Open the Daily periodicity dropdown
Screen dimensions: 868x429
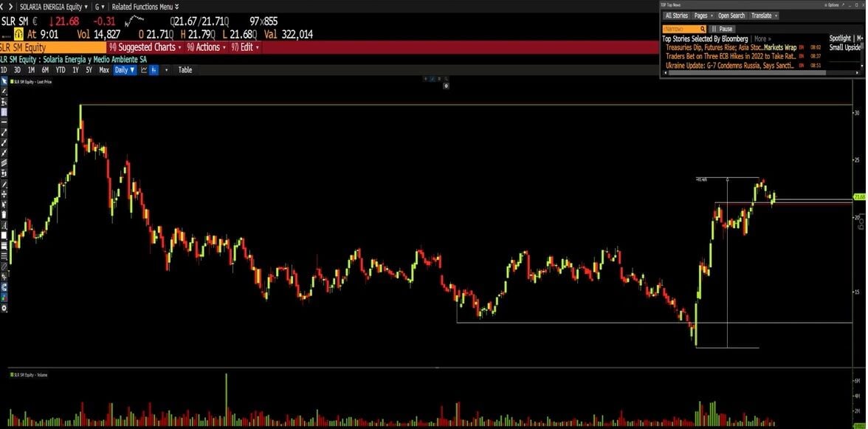125,69
